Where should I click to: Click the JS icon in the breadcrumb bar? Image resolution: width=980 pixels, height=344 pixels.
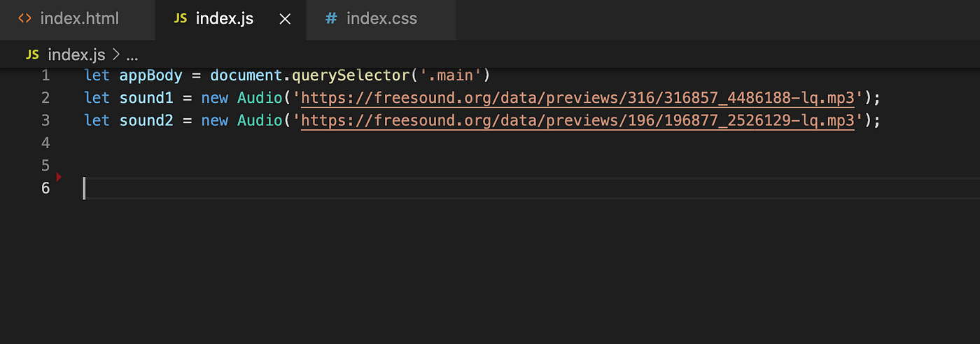point(32,55)
